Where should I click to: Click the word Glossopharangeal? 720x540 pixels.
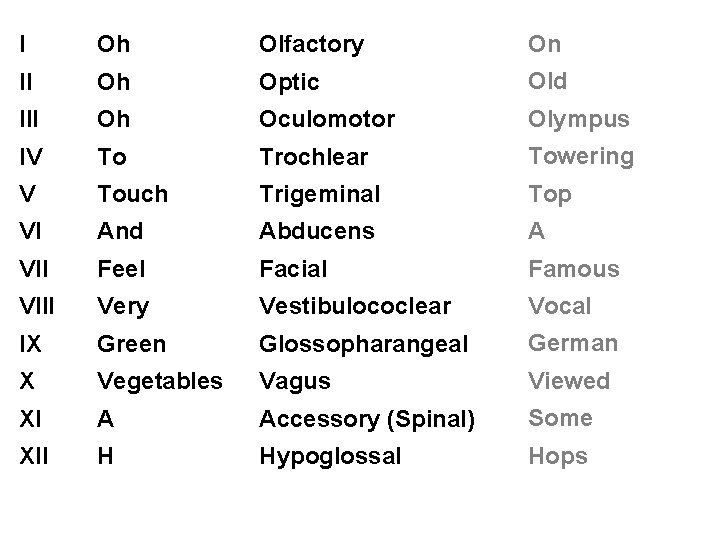[364, 345]
